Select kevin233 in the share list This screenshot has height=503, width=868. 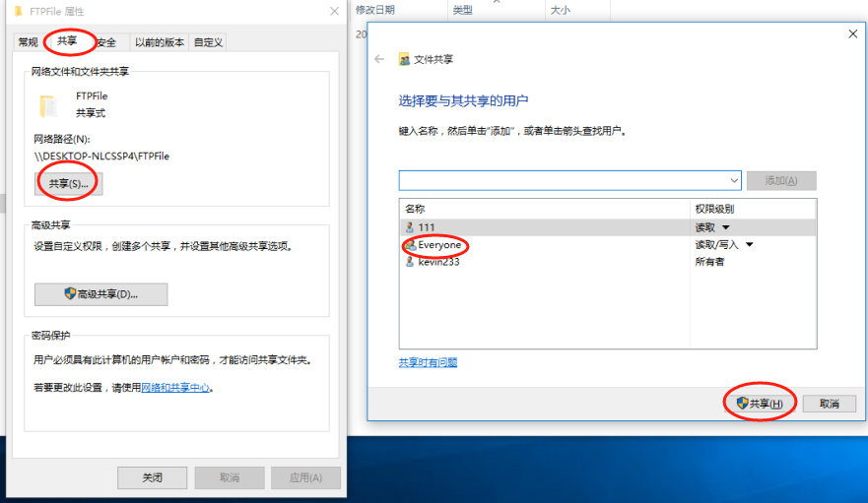tap(607, 262)
